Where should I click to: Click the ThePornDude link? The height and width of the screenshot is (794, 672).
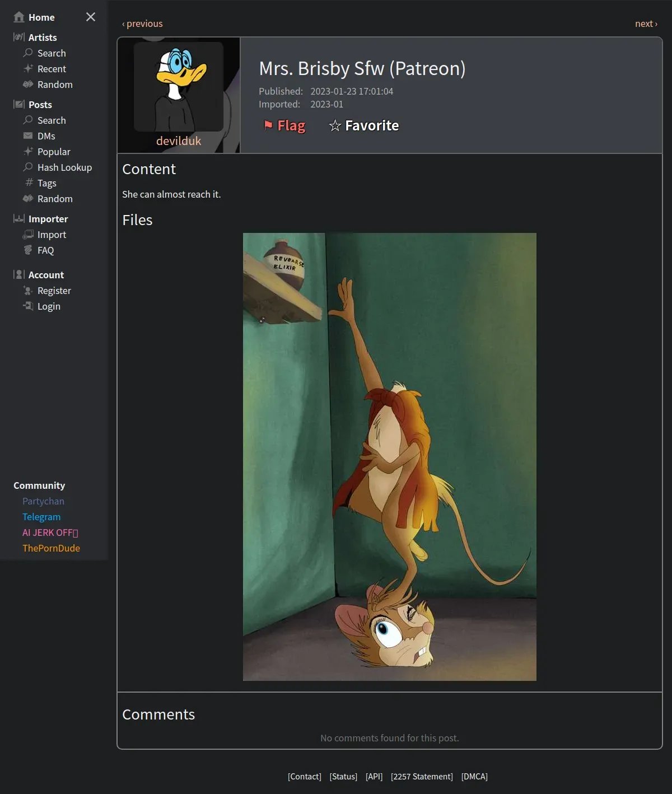(x=51, y=548)
